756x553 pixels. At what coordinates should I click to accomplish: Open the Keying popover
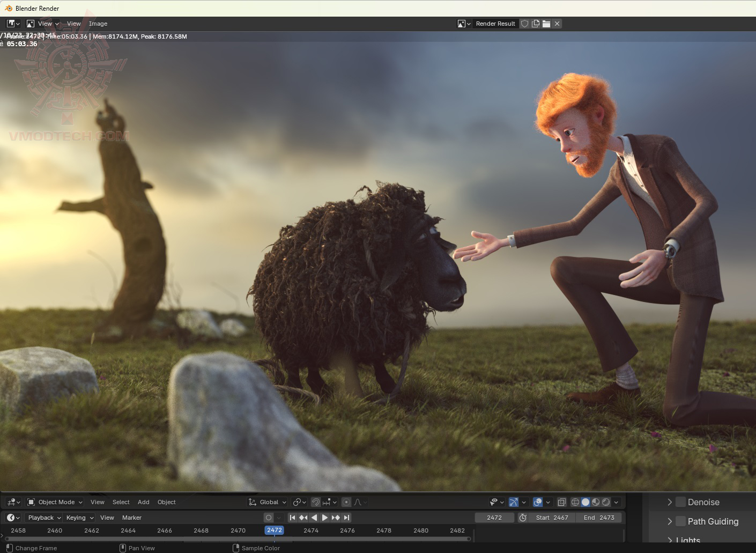(x=79, y=518)
